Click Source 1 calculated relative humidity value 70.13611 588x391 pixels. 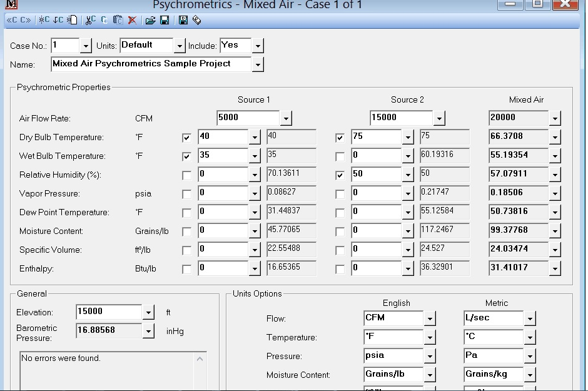(291, 174)
